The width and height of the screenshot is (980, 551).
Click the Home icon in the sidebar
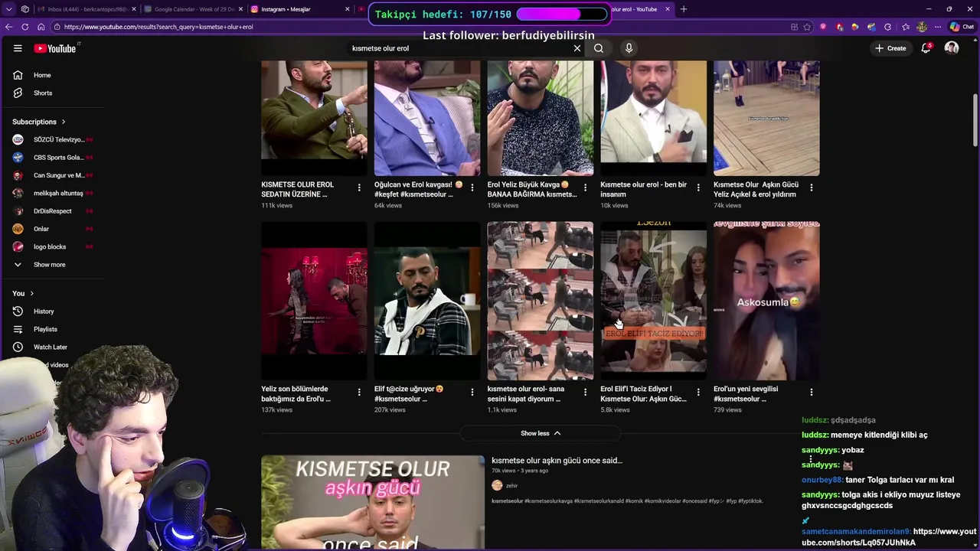click(18, 75)
